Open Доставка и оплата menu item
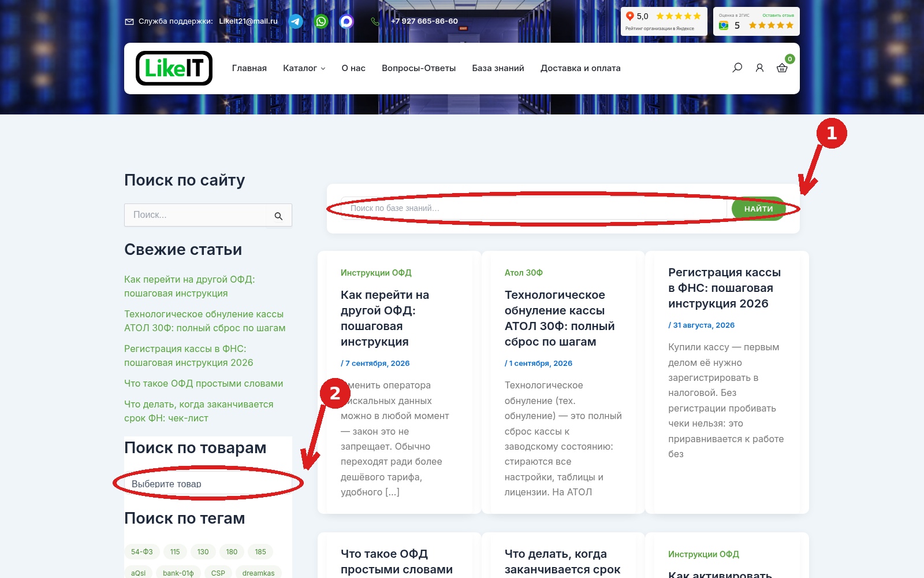 click(x=580, y=68)
